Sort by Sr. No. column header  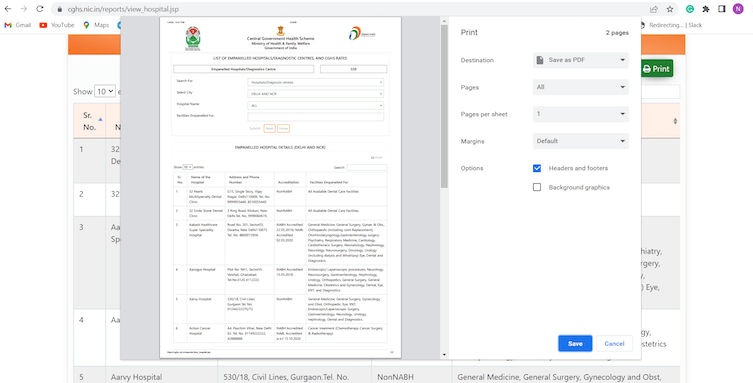89,121
